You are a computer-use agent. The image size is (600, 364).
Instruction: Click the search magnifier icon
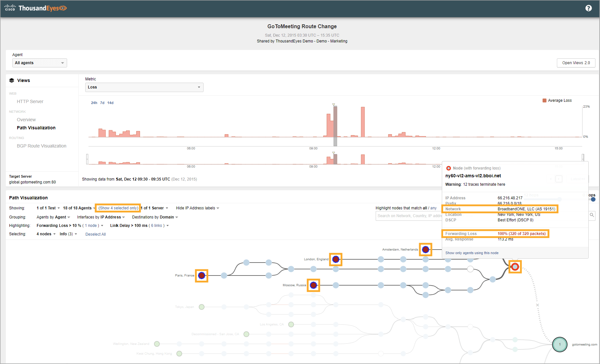coord(592,215)
